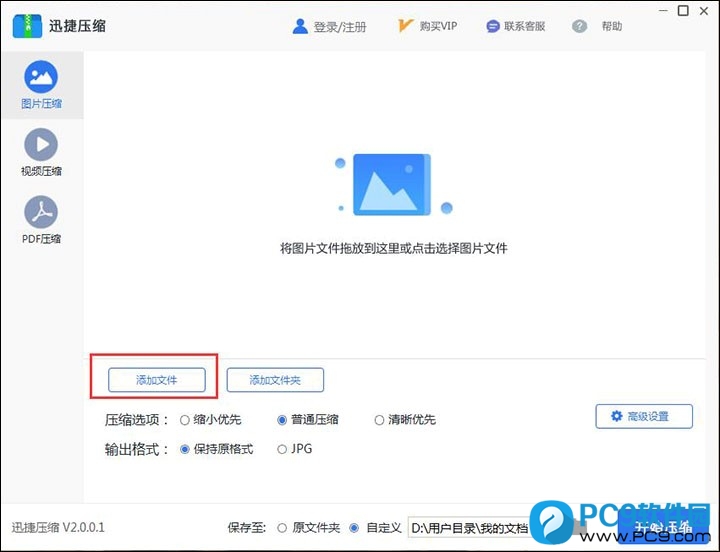Screen dimensions: 720x552
Task: Select 自定义 save location
Action: point(375,528)
